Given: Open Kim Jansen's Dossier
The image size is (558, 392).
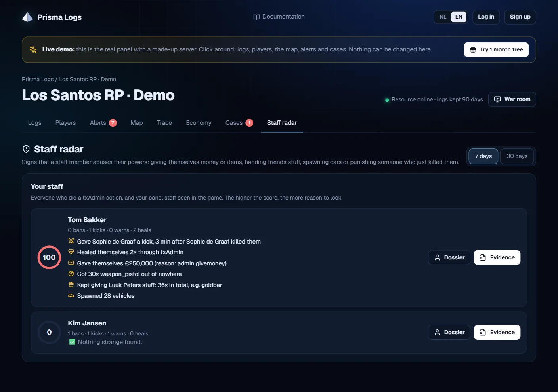Looking at the screenshot, I should tap(449, 332).
